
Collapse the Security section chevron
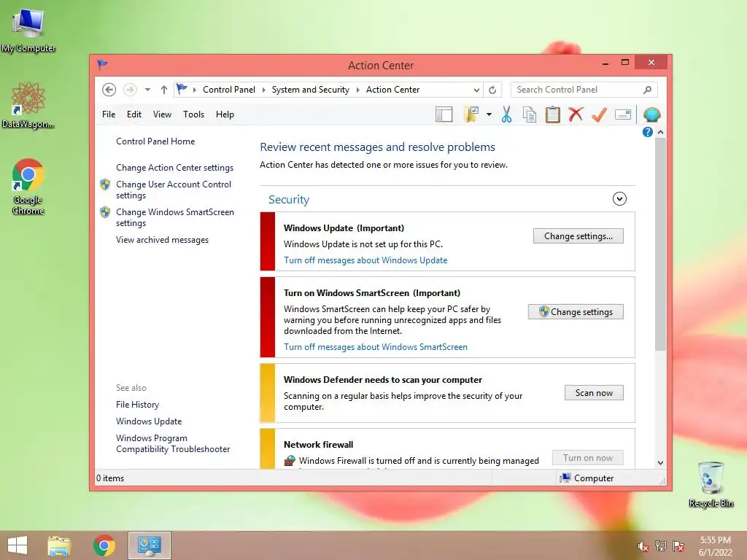pyautogui.click(x=619, y=198)
